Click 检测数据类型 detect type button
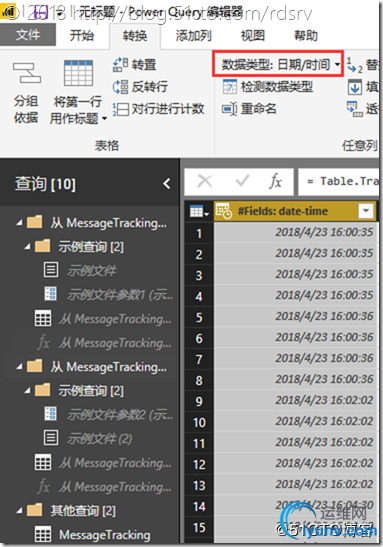383x547 pixels. [268, 87]
